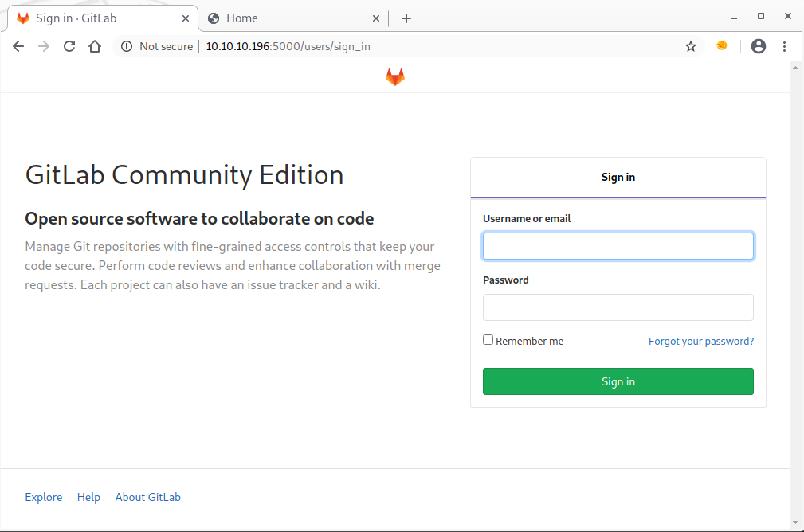
Task: Focus the Username or email field
Action: 618,246
